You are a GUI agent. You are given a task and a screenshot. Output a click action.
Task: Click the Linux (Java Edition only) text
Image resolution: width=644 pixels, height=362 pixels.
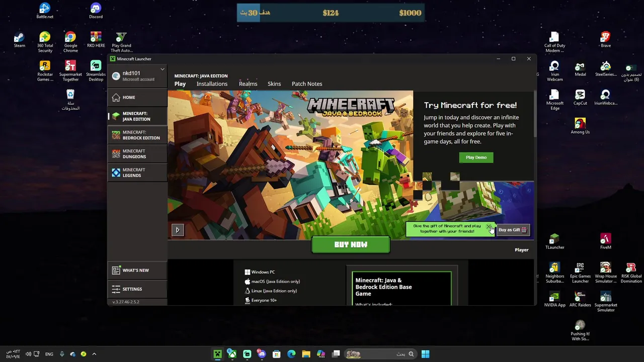tap(274, 291)
